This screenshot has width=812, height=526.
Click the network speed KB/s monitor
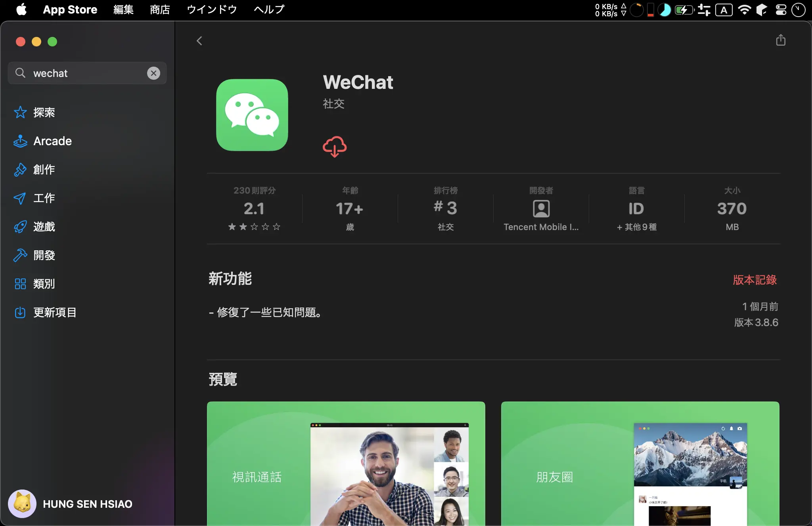point(611,10)
